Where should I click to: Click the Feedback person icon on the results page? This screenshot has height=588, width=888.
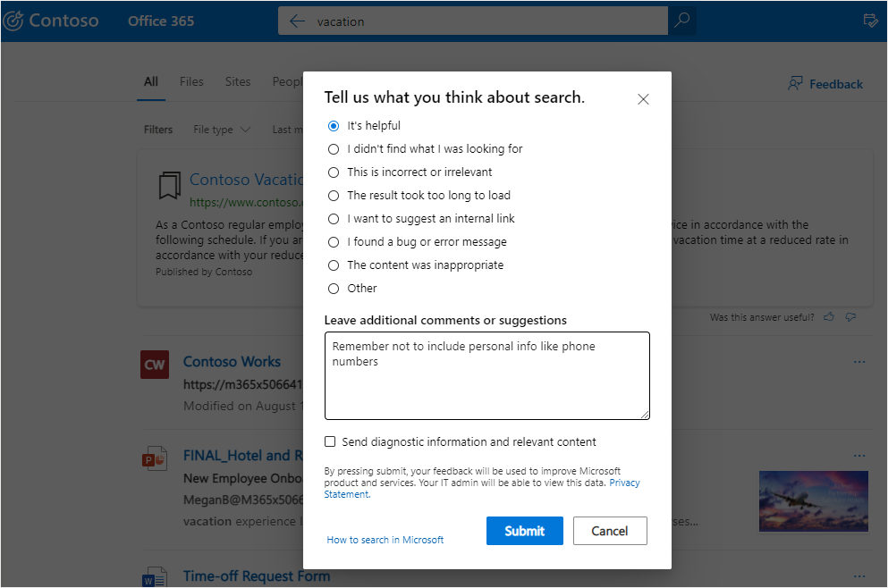tap(795, 84)
